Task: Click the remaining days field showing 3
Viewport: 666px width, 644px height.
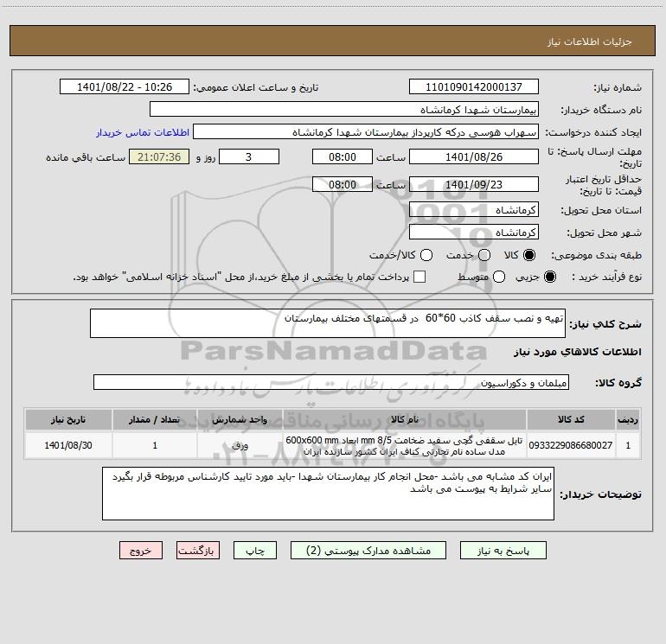Action: [249, 156]
